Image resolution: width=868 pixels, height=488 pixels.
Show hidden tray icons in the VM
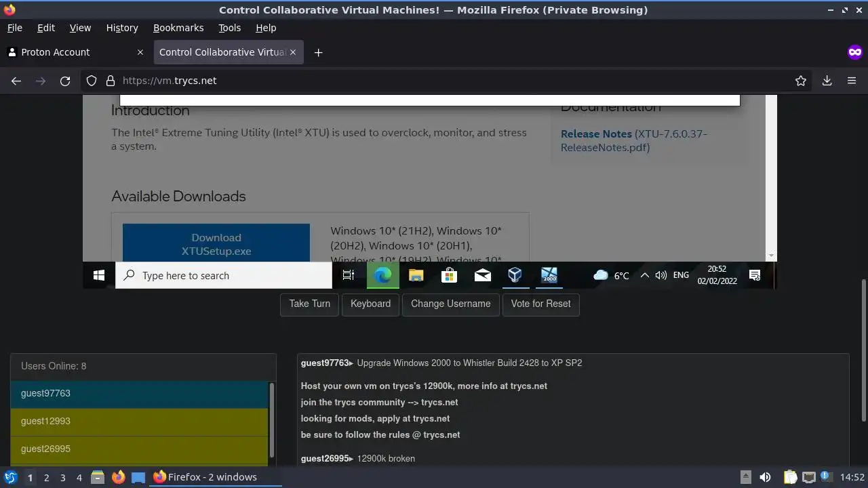(x=645, y=275)
